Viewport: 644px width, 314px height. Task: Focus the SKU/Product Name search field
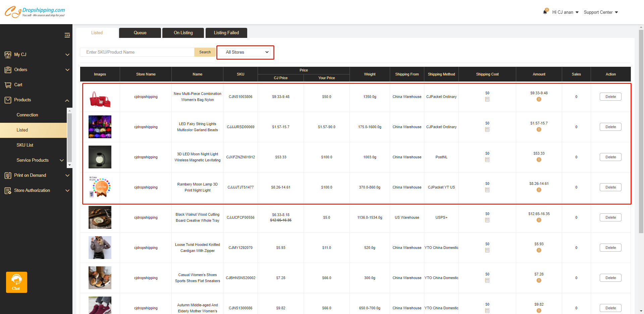tap(137, 52)
